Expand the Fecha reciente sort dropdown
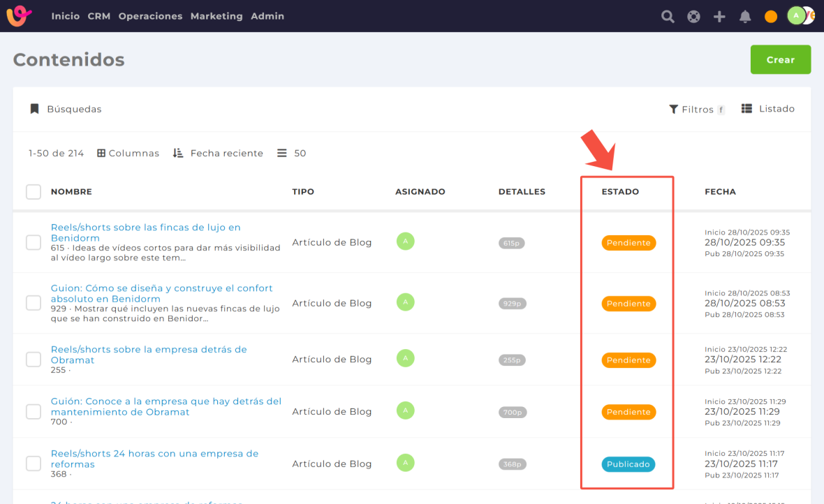This screenshot has width=824, height=504. click(x=218, y=153)
